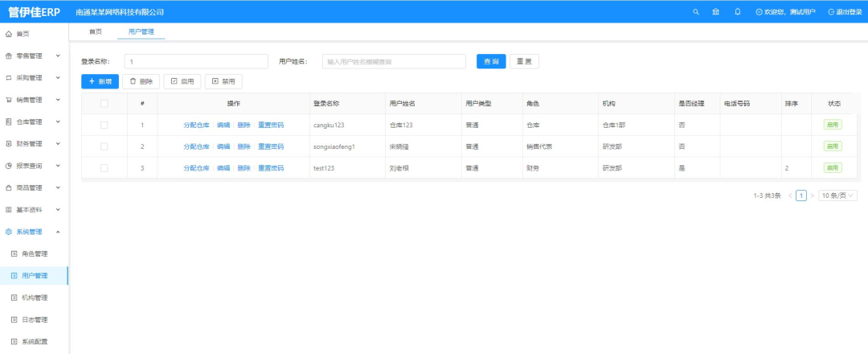The image size is (868, 354).
Task: Click the 用户姓名 search input field
Action: pos(393,62)
